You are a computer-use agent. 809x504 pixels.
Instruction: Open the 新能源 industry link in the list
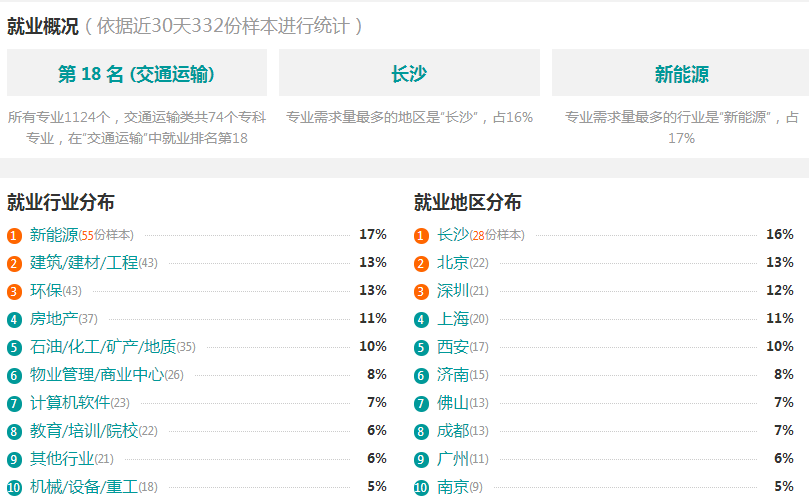click(54, 235)
